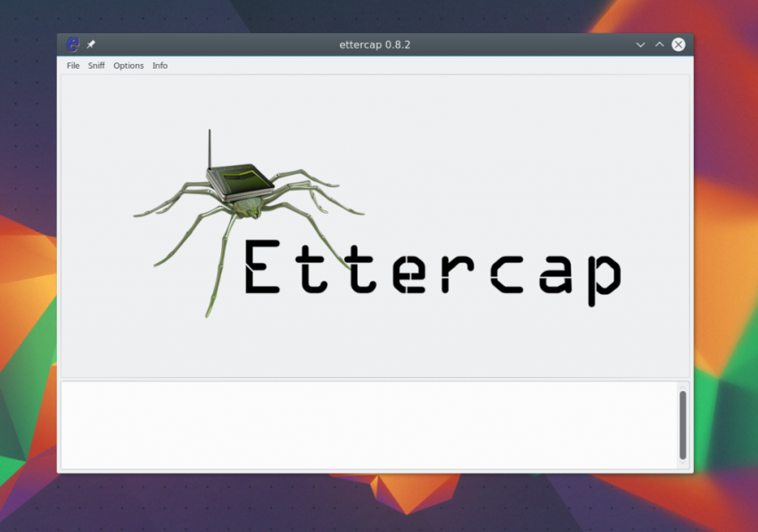The width and height of the screenshot is (758, 532).
Task: Click the divider between logo and log pane
Action: pyautogui.click(x=375, y=379)
